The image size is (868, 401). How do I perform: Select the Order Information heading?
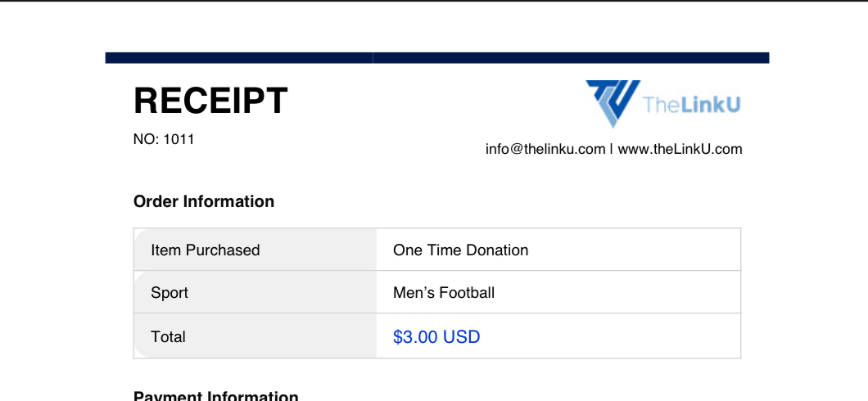pyautogui.click(x=204, y=201)
